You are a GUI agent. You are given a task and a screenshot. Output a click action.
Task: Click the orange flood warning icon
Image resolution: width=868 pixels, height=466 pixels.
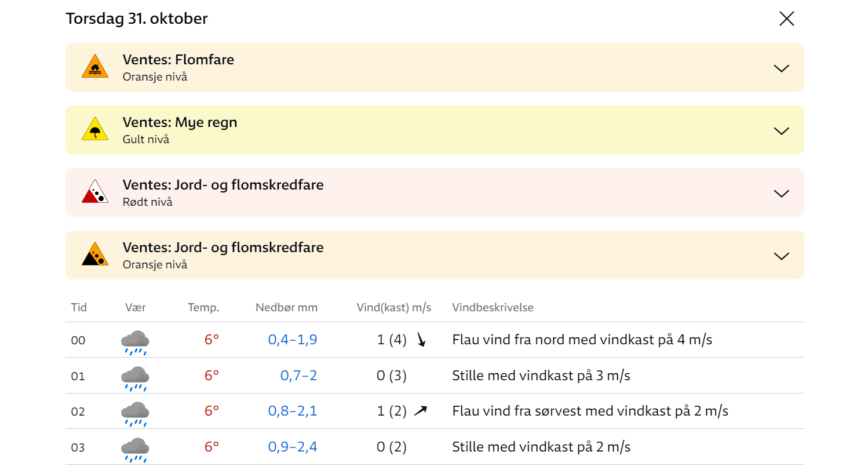coord(95,67)
